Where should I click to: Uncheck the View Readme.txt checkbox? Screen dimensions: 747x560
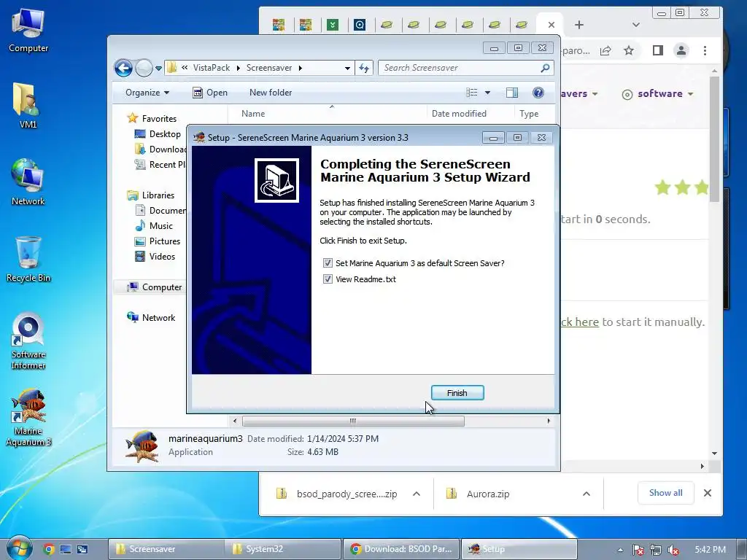[328, 279]
